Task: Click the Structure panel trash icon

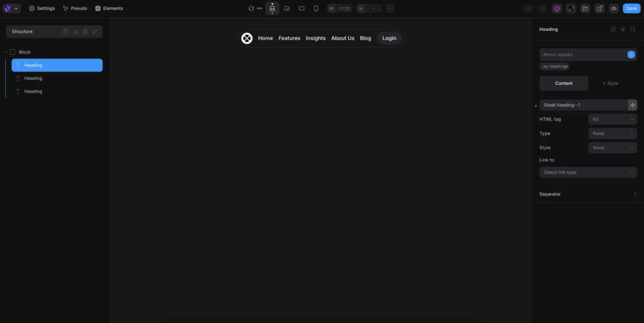Action: 86,31
